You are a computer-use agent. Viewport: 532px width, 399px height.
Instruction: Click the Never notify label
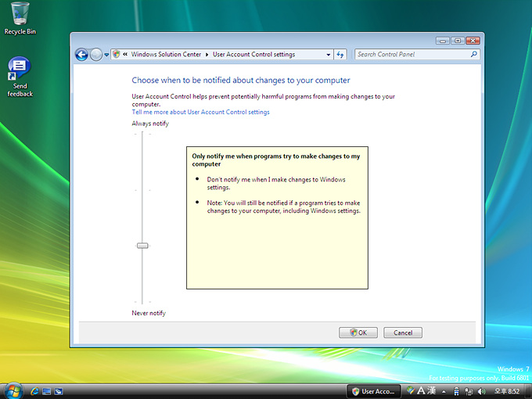point(149,313)
